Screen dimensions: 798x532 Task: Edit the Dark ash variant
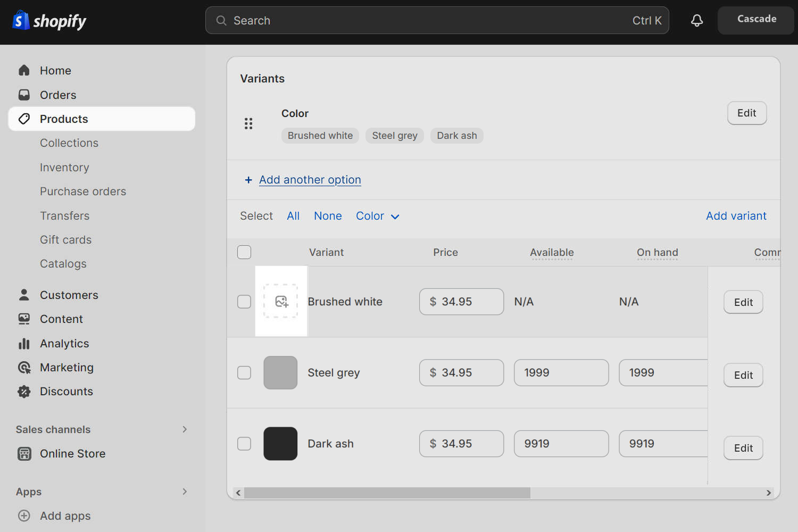[743, 448]
